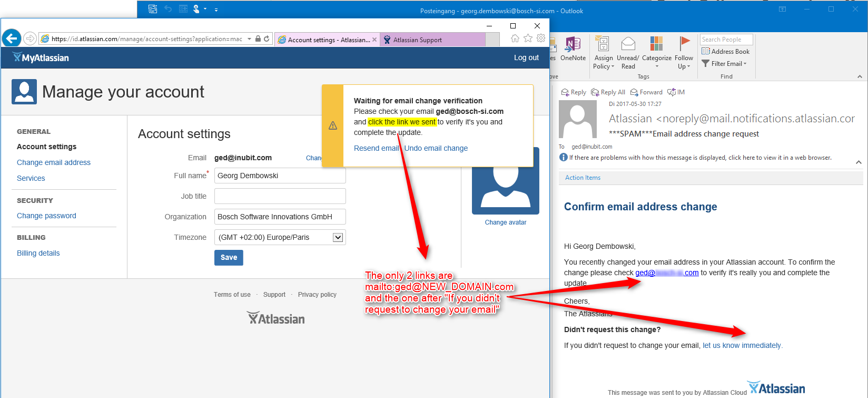Open the Filter Email dropdown

[724, 64]
